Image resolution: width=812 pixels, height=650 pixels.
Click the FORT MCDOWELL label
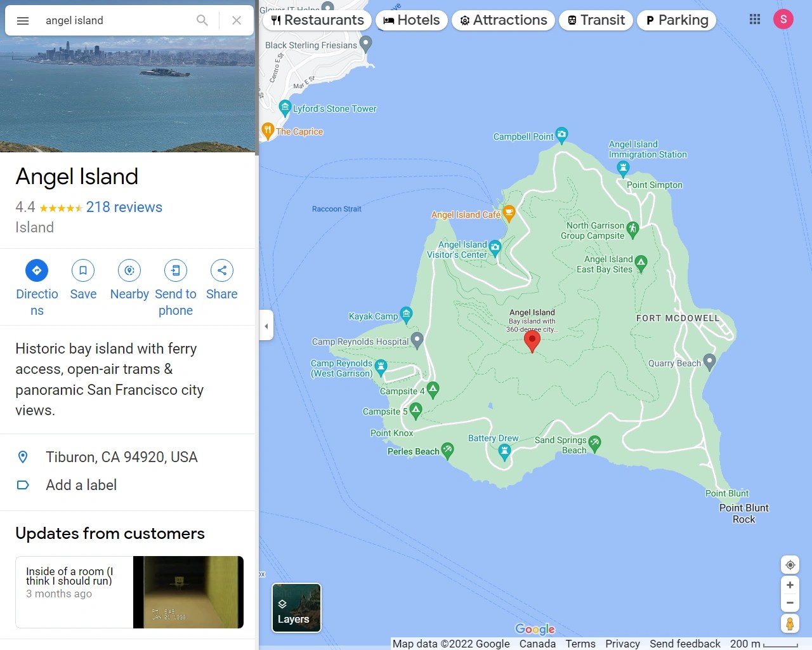tap(678, 318)
